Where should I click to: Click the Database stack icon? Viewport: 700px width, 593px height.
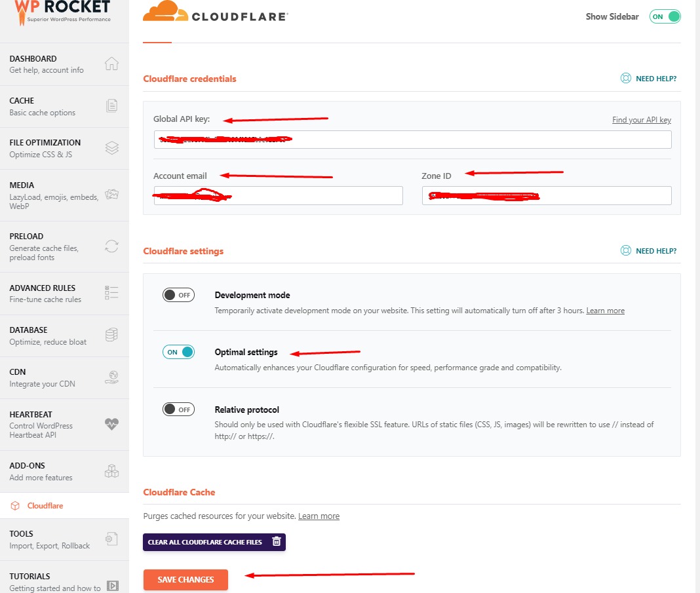pos(111,335)
